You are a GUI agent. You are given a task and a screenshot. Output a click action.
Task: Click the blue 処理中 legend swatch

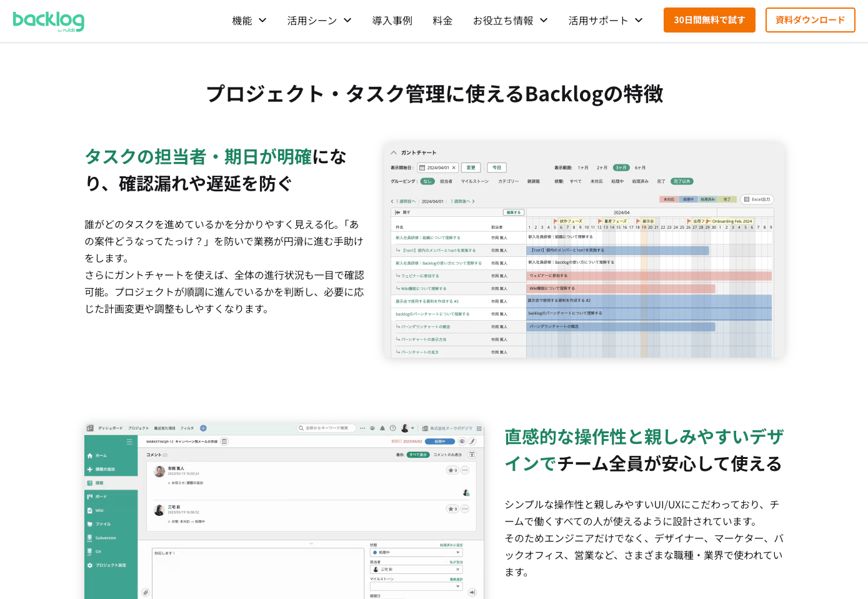[x=689, y=199]
